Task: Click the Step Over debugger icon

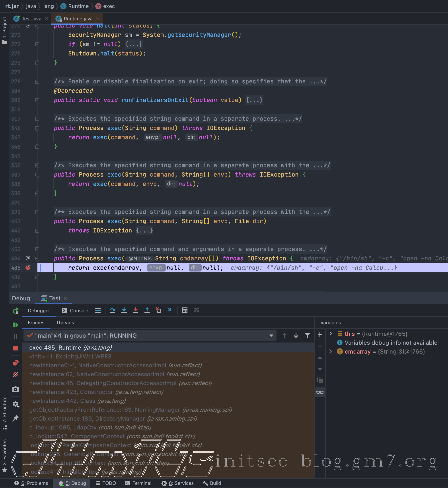Action: click(112, 310)
